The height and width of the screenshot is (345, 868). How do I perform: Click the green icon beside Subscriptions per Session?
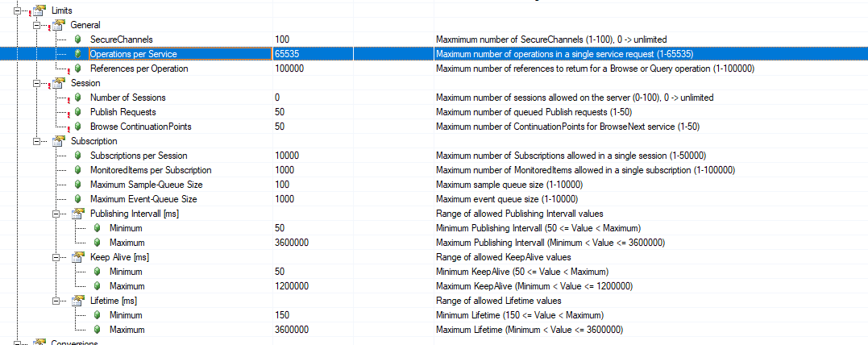78,156
